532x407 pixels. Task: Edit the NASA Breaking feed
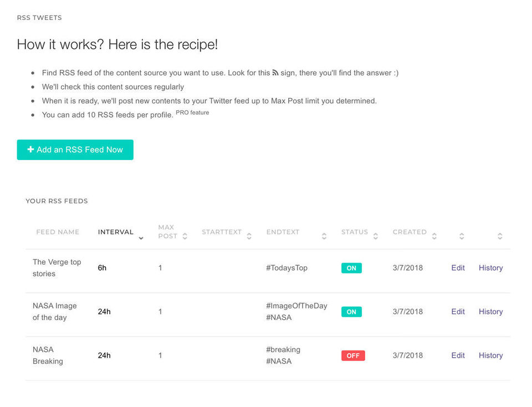458,356
